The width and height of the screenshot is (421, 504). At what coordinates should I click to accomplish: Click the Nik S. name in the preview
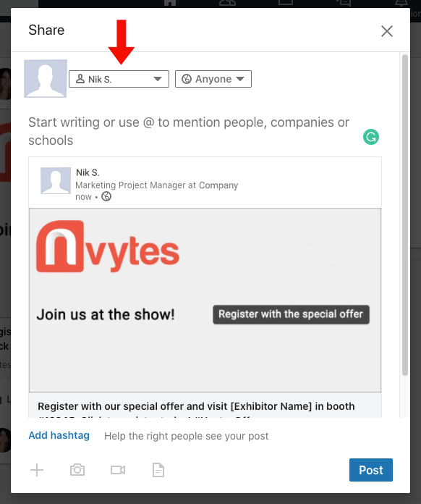88,172
